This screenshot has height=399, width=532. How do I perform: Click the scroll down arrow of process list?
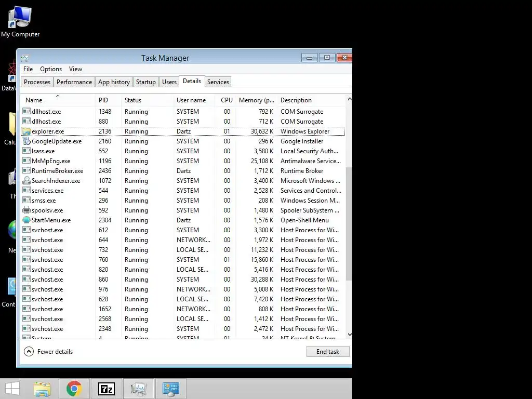tap(349, 335)
